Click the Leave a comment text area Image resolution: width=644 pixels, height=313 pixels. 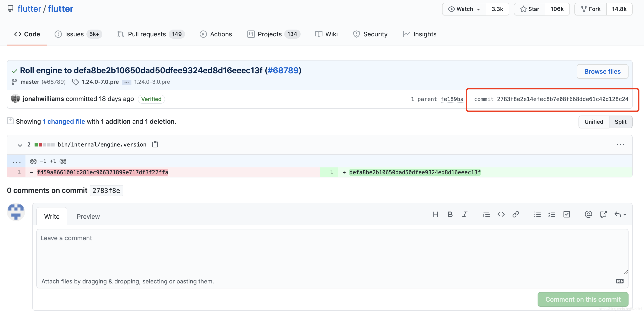[332, 251]
